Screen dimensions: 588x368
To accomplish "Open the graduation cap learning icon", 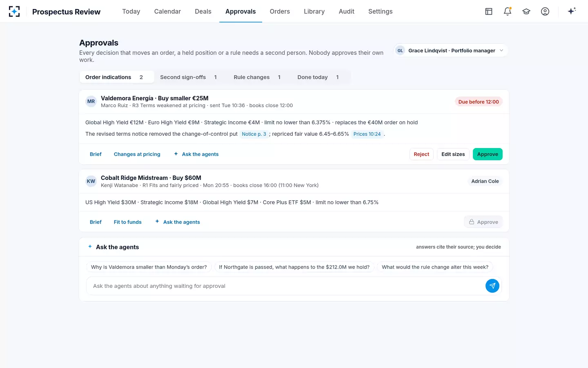I will point(526,11).
